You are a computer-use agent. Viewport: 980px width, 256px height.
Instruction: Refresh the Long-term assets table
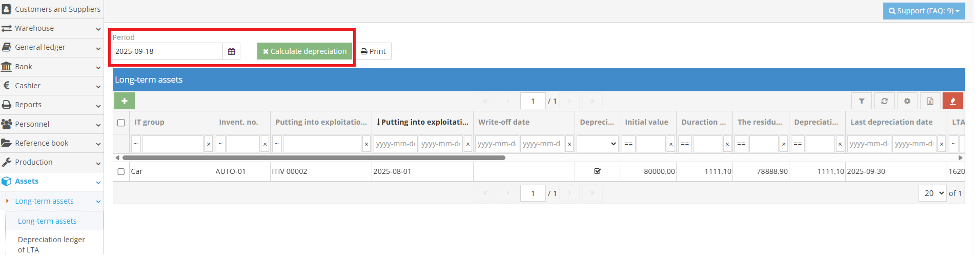(884, 101)
